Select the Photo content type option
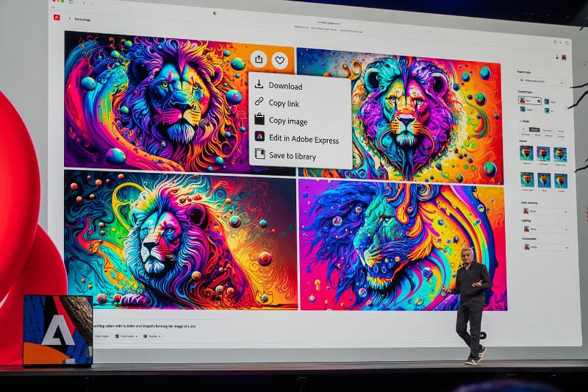588x392 pixels. coord(550,101)
